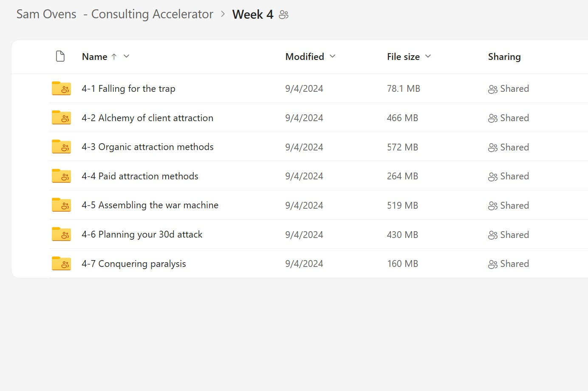Click the 160 MB file size value
The height and width of the screenshot is (391, 588).
click(x=402, y=263)
